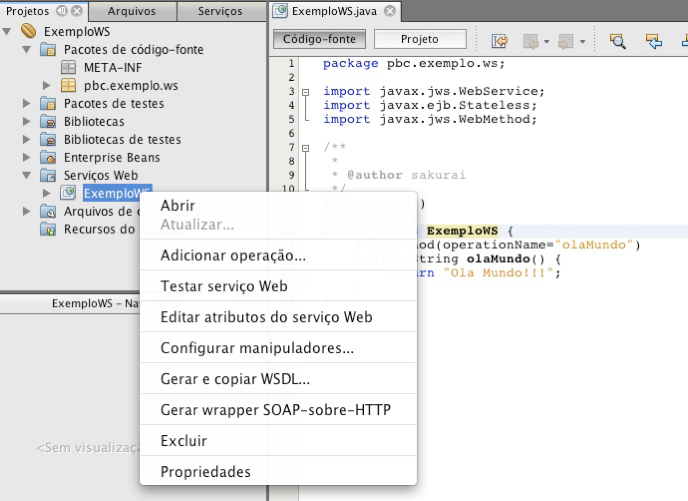Click line 1 package declaration in editor
Screen dimensions: 688x501
point(414,64)
